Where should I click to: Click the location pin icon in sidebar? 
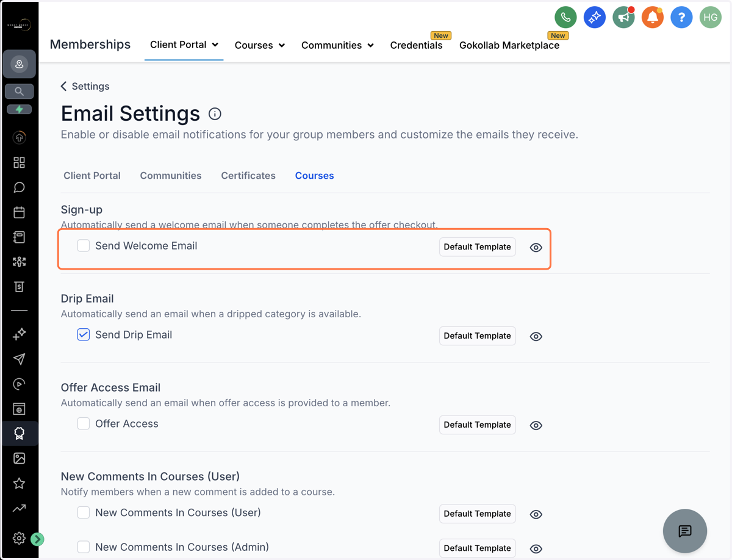pos(19,64)
